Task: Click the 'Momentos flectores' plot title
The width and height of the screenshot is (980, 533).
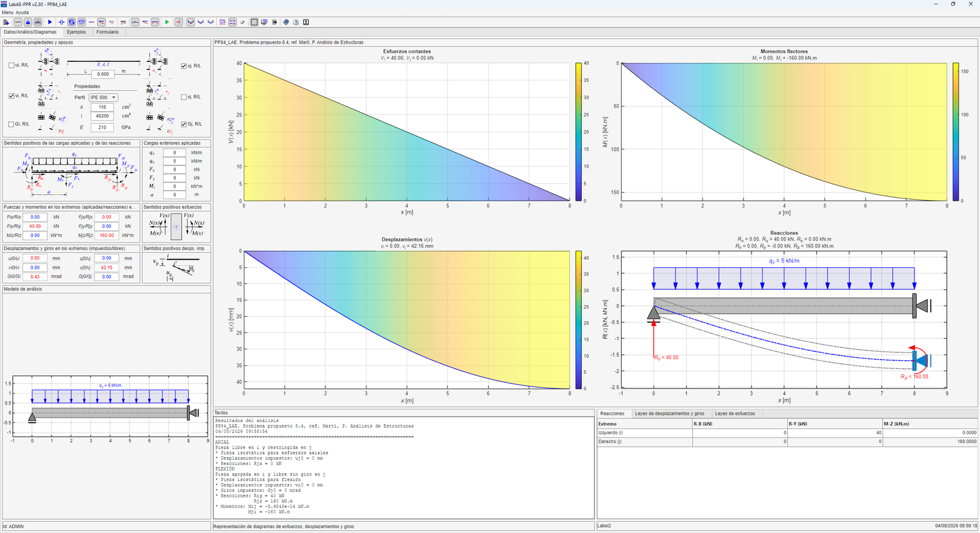Action: point(784,51)
